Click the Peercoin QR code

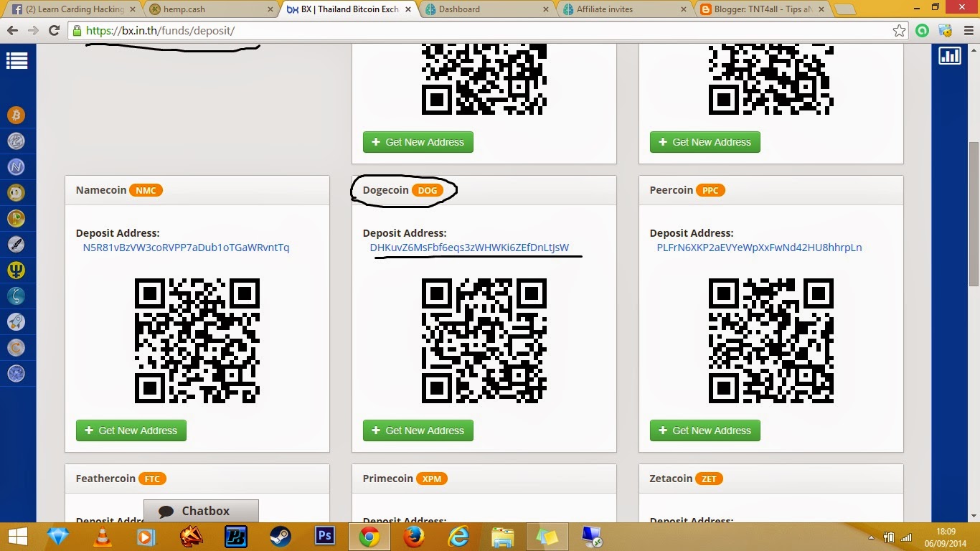pyautogui.click(x=771, y=341)
